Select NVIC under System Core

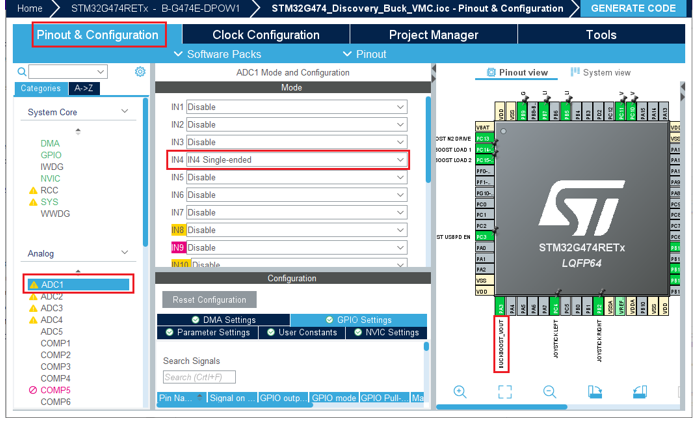pos(50,179)
